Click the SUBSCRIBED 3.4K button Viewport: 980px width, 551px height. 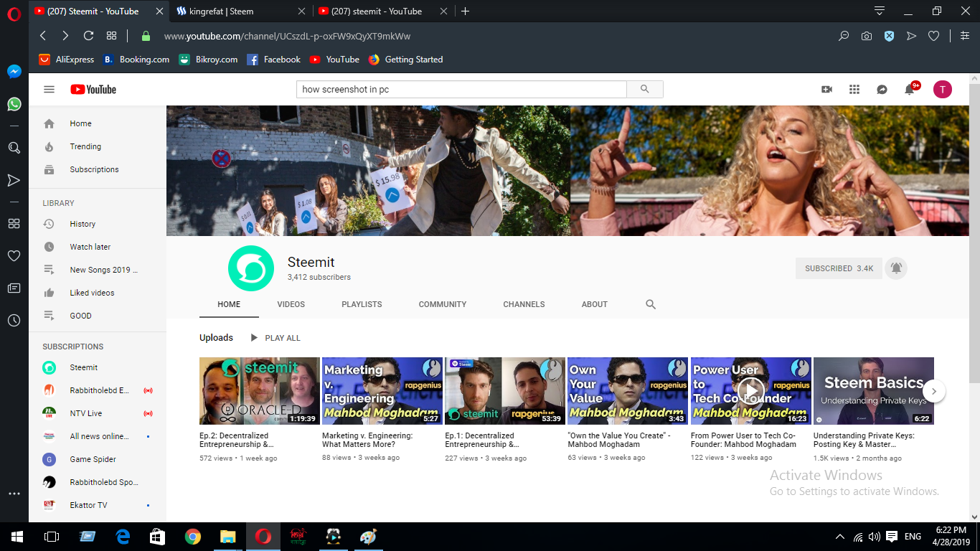point(839,268)
